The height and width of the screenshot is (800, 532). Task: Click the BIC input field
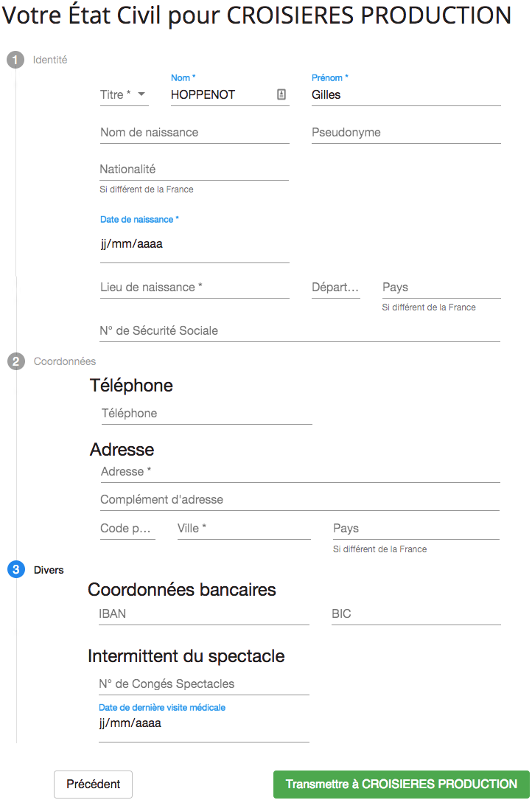tap(416, 614)
